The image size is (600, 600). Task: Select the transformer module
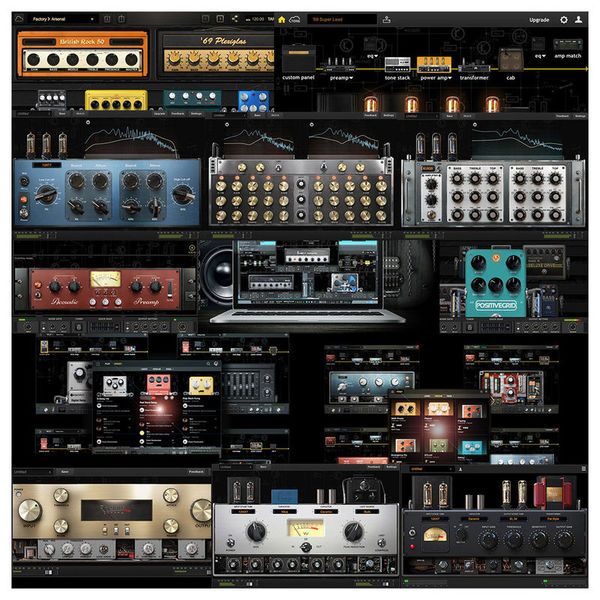474,69
